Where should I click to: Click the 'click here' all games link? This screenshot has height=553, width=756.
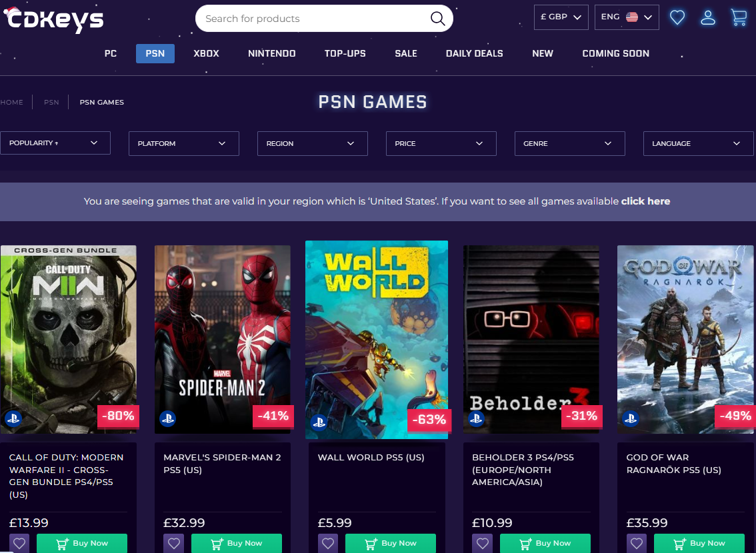pos(645,201)
